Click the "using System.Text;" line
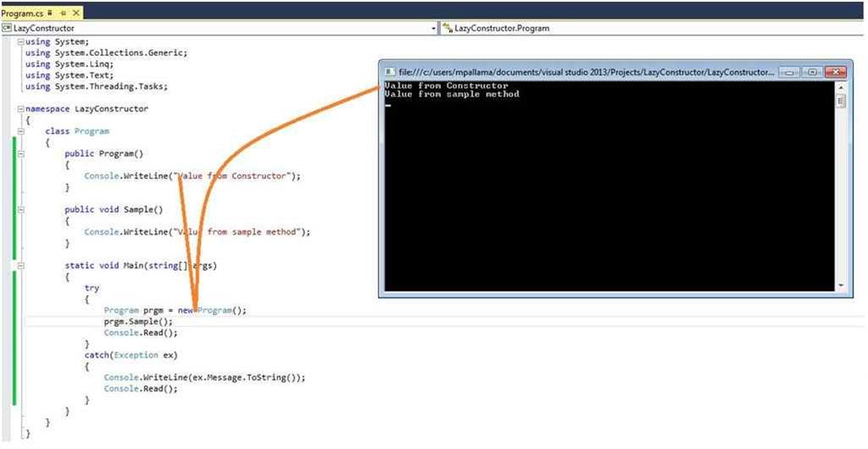This screenshot has width=868, height=449. coord(70,75)
